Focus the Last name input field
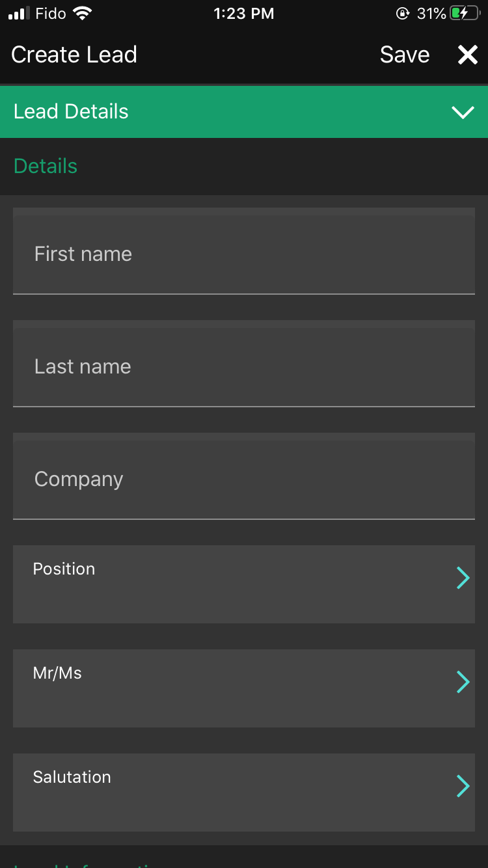 pos(244,364)
